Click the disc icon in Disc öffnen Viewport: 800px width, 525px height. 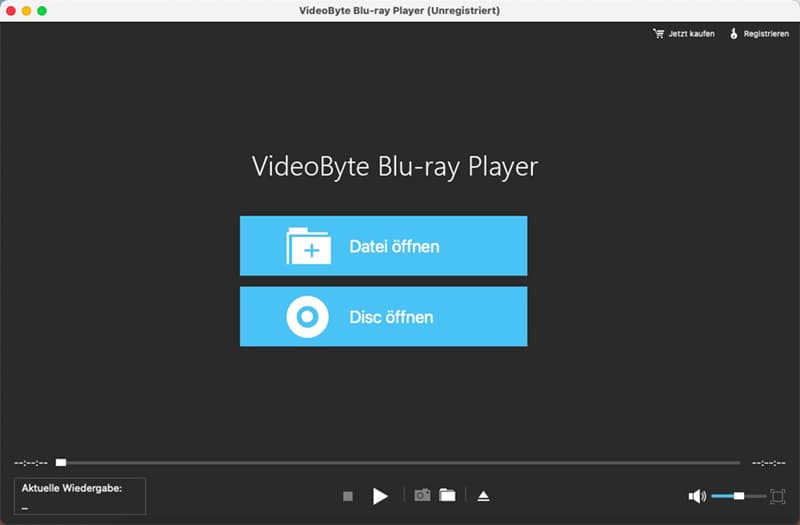[x=307, y=317]
